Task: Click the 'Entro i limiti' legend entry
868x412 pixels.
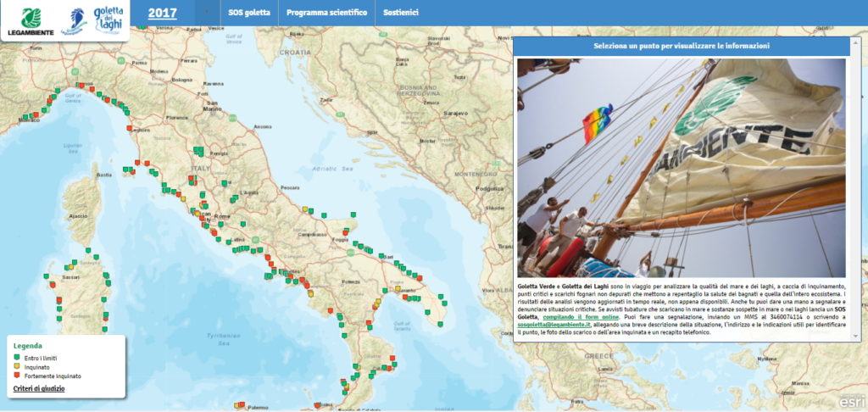Action: click(x=36, y=358)
